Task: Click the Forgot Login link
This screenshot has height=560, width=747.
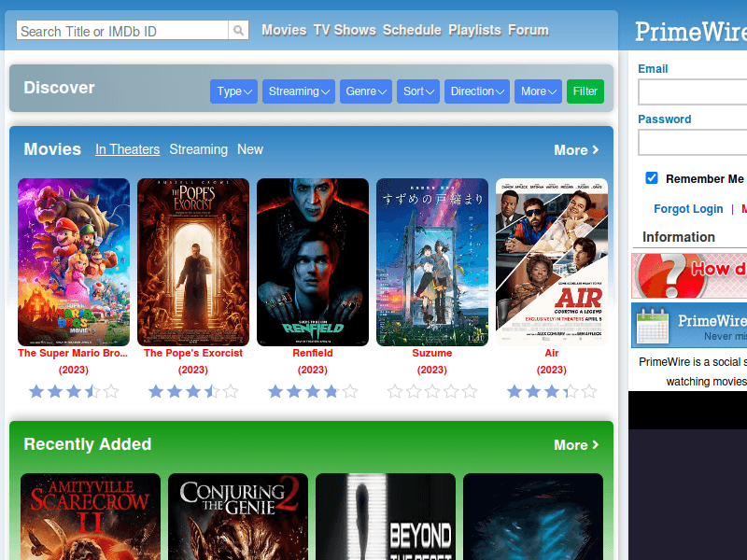Action: pos(688,209)
